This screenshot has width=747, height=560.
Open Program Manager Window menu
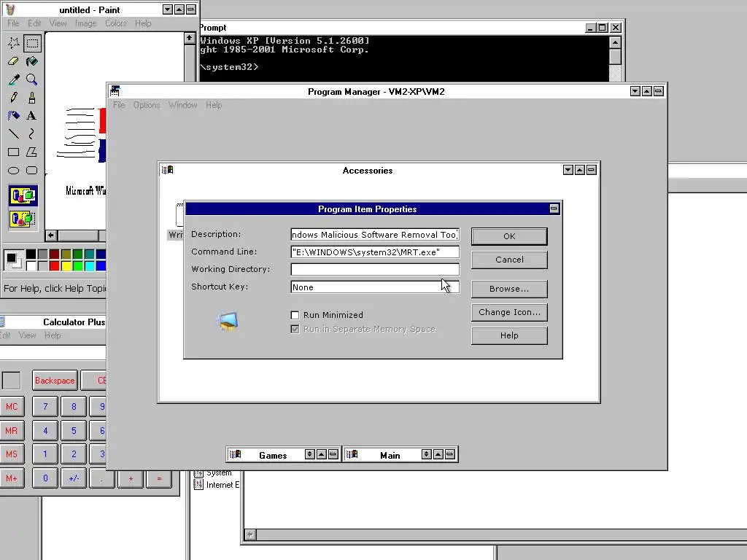tap(183, 105)
